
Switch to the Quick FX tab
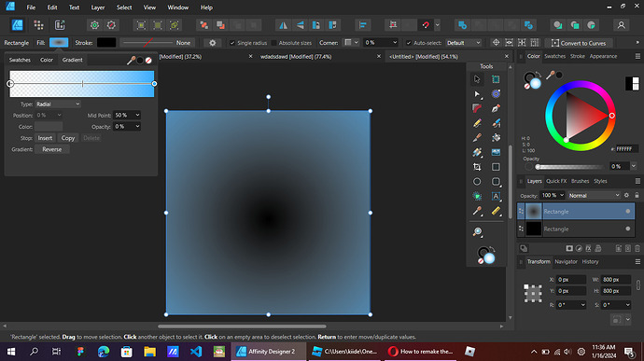(x=556, y=181)
